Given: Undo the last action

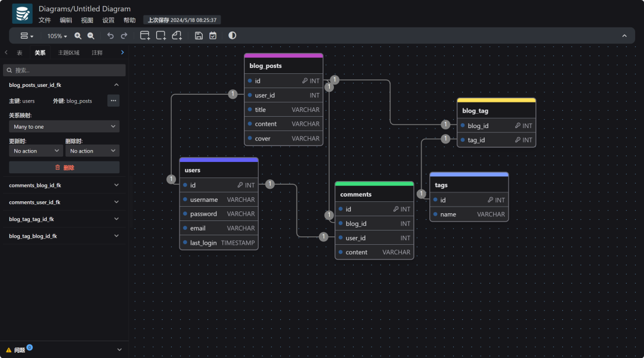Looking at the screenshot, I should [x=110, y=36].
